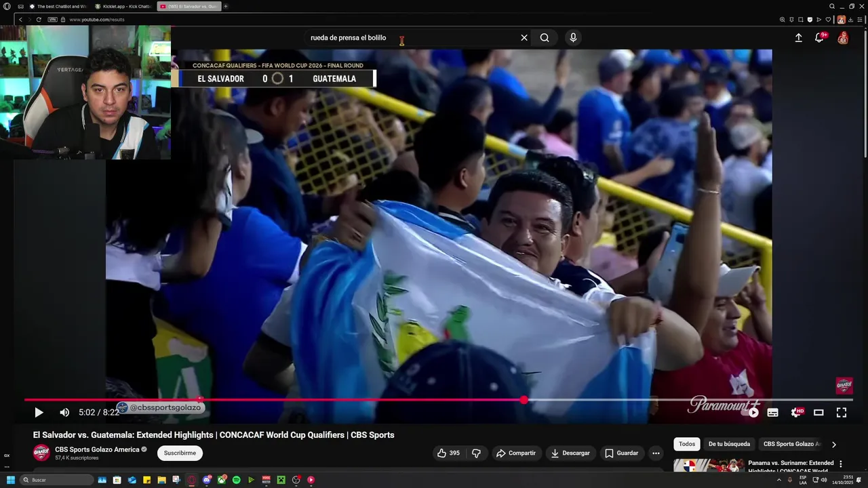The height and width of the screenshot is (488, 868).
Task: Open the ad blocker shield icon
Action: pos(810,20)
